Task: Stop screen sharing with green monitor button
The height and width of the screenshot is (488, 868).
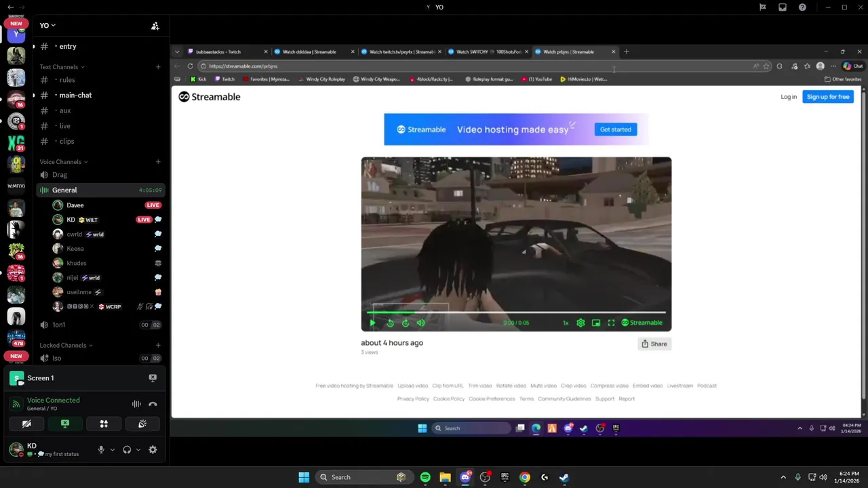Action: pos(65,424)
